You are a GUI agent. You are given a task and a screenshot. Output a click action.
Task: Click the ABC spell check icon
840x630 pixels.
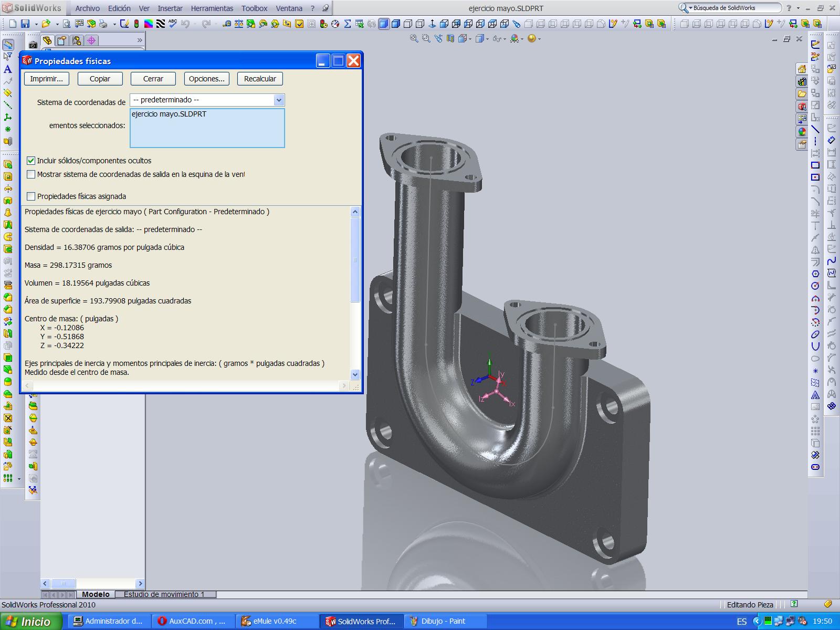[x=173, y=24]
